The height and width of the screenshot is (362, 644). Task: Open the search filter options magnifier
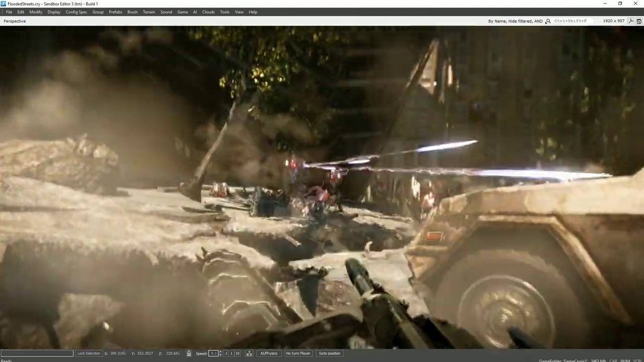click(x=548, y=21)
